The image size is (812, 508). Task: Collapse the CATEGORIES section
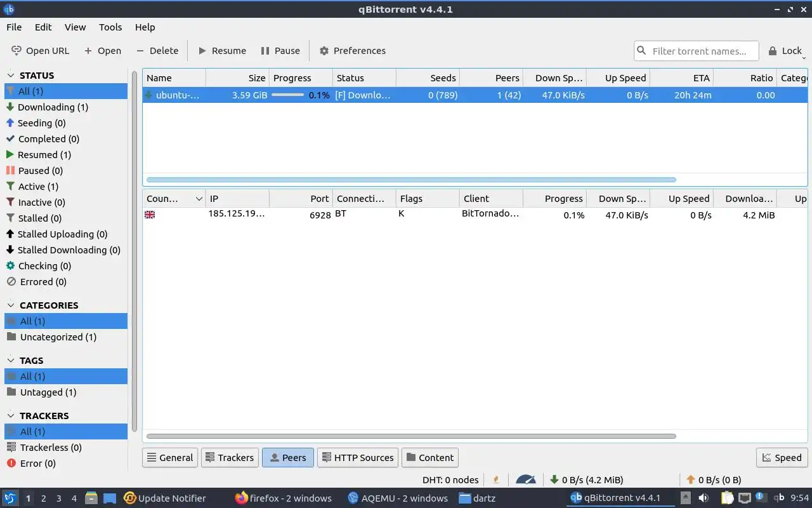(x=11, y=305)
